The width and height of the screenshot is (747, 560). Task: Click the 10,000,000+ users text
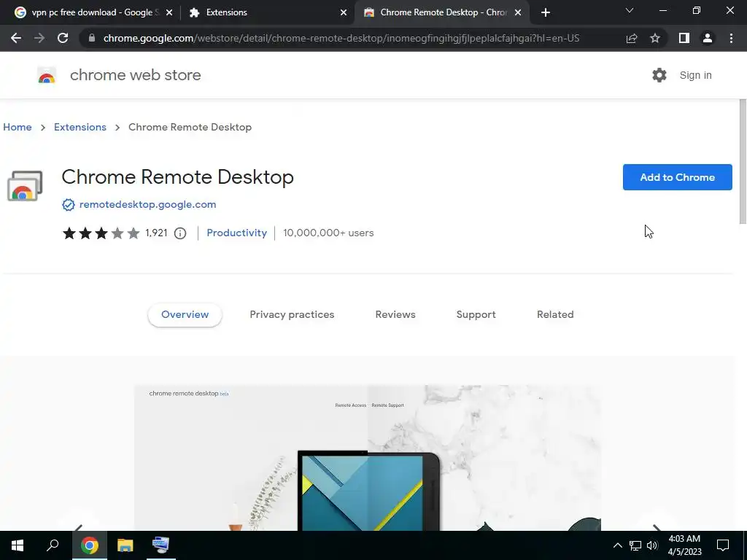coord(328,233)
